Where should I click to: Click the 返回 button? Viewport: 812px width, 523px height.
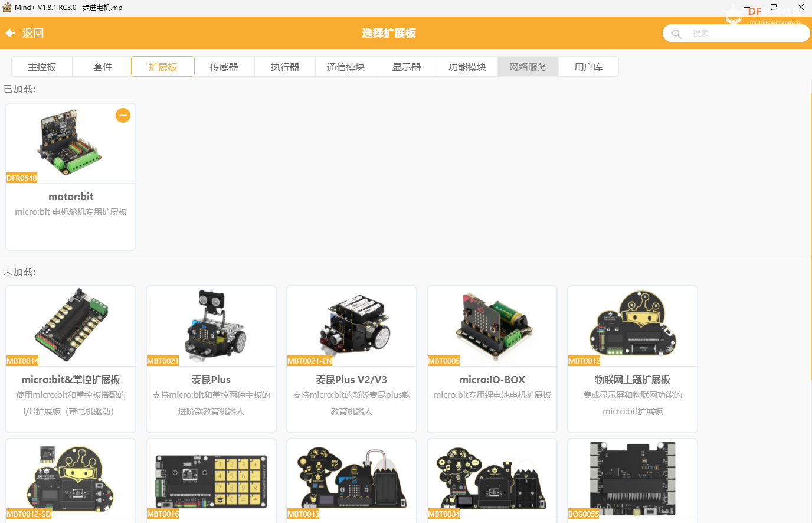[x=32, y=33]
